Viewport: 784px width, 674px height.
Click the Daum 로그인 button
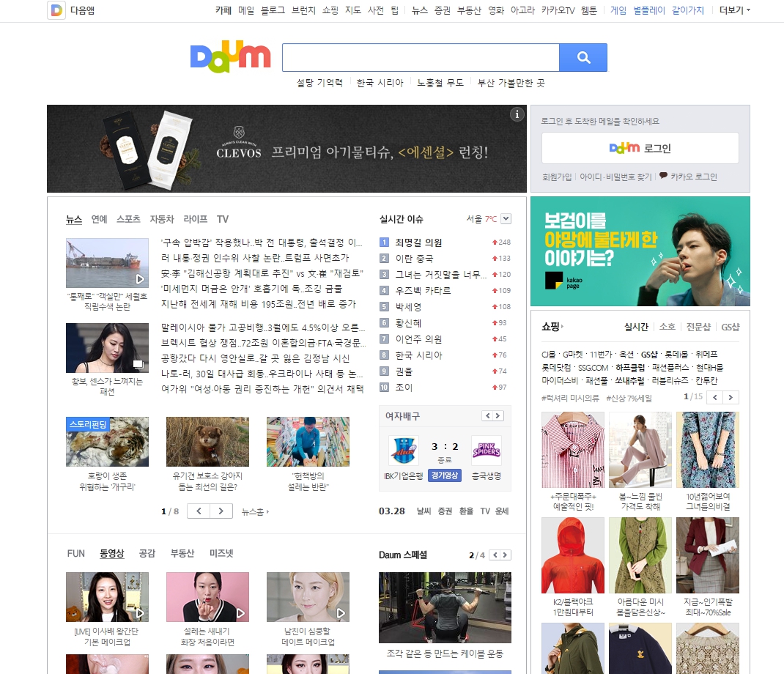pyautogui.click(x=640, y=148)
